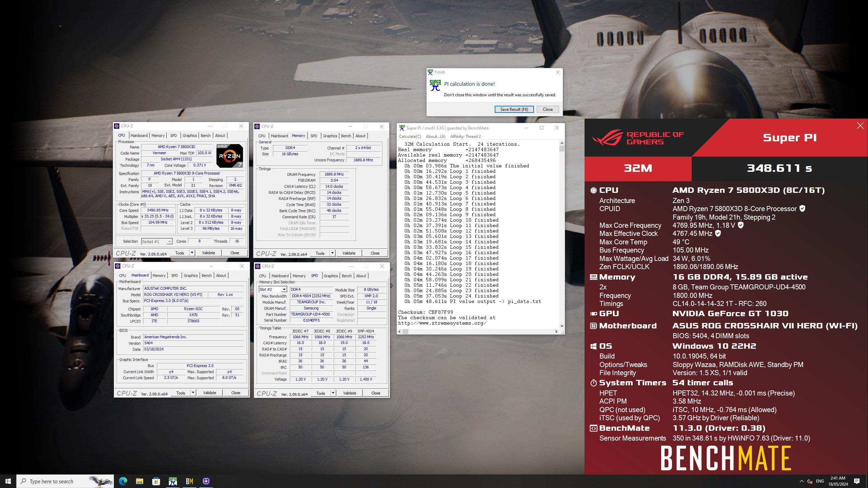
Task: Switch to Super PI taskbar icon
Action: [x=173, y=481]
